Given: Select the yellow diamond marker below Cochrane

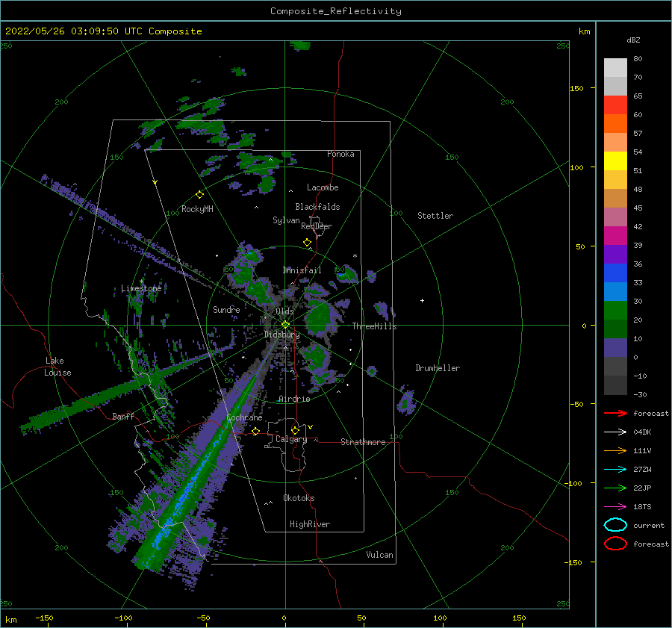Looking at the screenshot, I should [x=255, y=432].
